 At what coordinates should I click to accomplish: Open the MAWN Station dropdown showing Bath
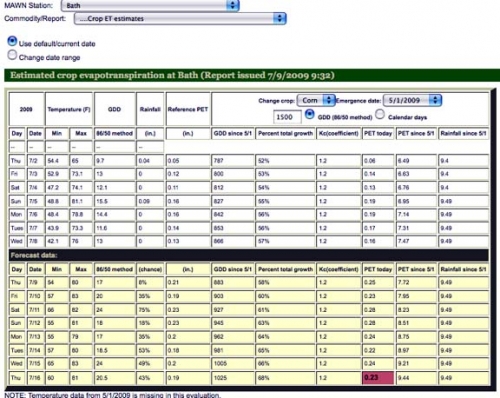tap(150, 5)
